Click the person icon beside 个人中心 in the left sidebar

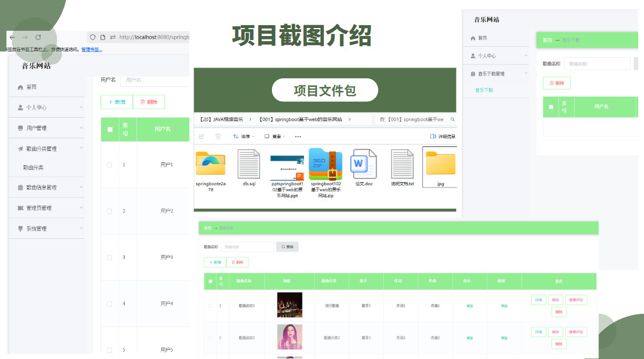coord(20,107)
